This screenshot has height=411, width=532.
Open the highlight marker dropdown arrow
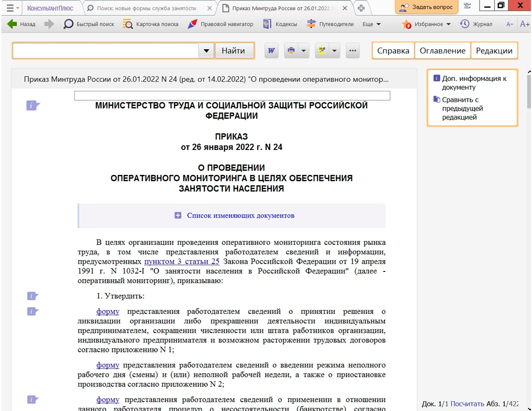(x=335, y=51)
